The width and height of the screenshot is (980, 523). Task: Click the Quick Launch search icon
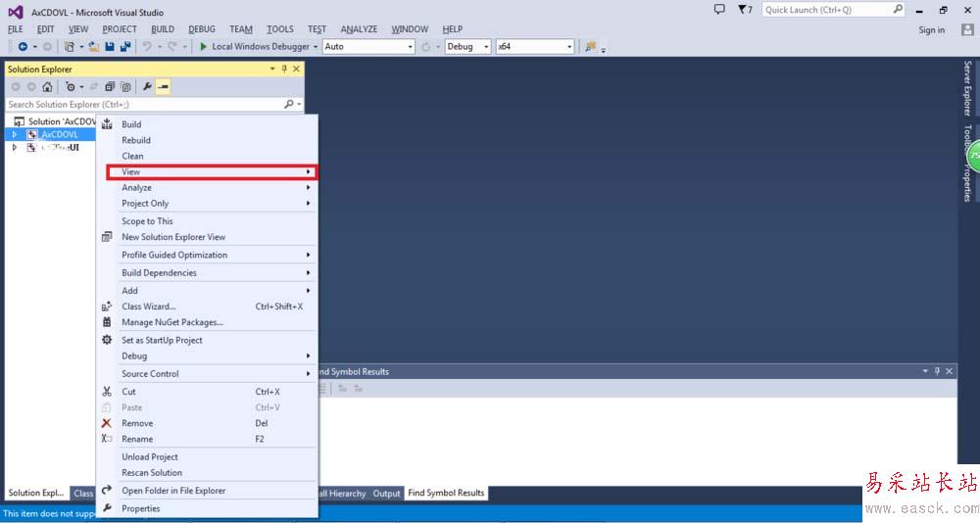click(x=898, y=10)
